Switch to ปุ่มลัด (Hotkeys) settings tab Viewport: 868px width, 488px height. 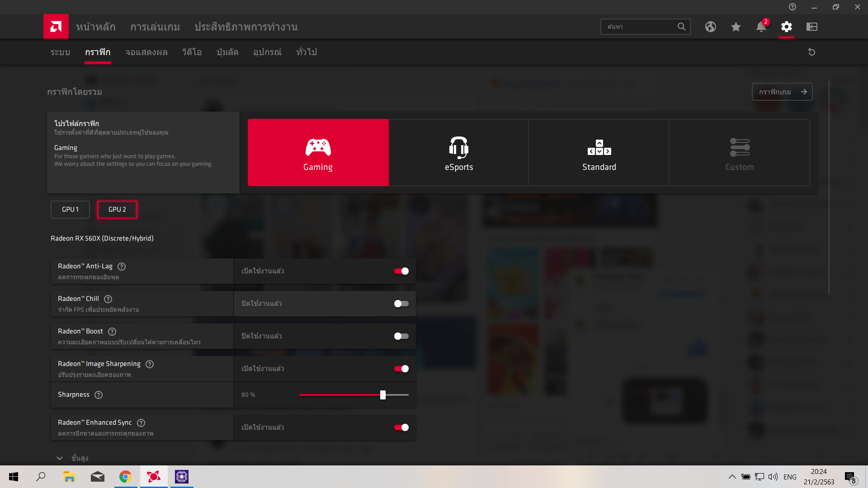pyautogui.click(x=227, y=52)
